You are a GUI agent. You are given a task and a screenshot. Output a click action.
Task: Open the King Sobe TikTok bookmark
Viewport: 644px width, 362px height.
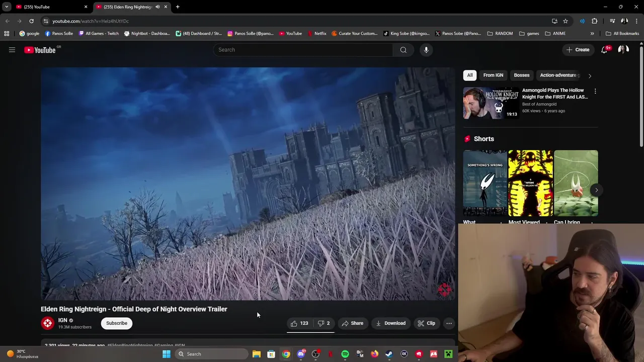(x=407, y=34)
